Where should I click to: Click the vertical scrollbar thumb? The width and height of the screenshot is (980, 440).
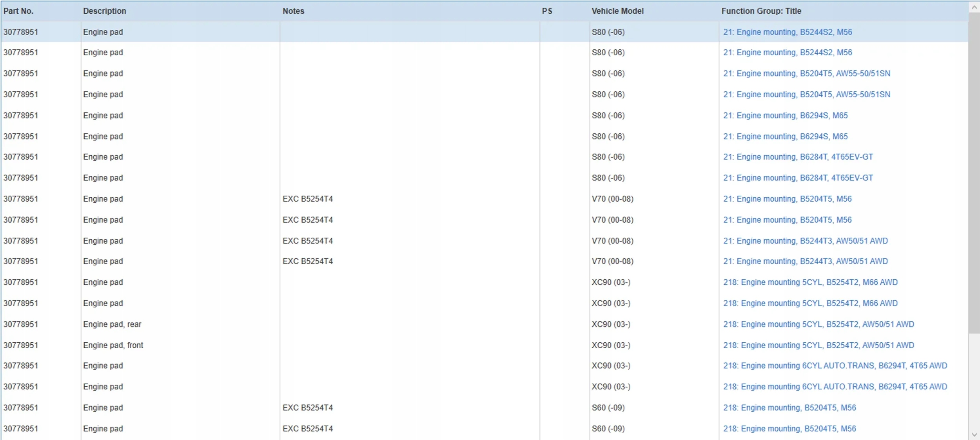pyautogui.click(x=974, y=173)
